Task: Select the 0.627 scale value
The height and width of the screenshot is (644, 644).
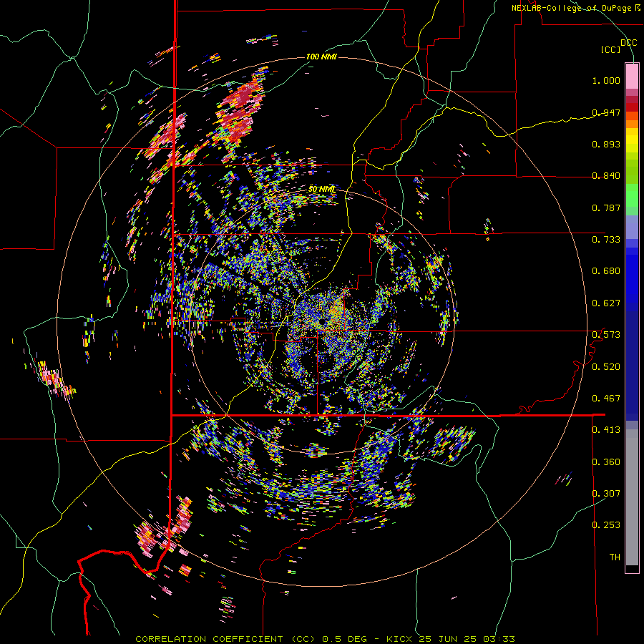Action: pos(606,303)
